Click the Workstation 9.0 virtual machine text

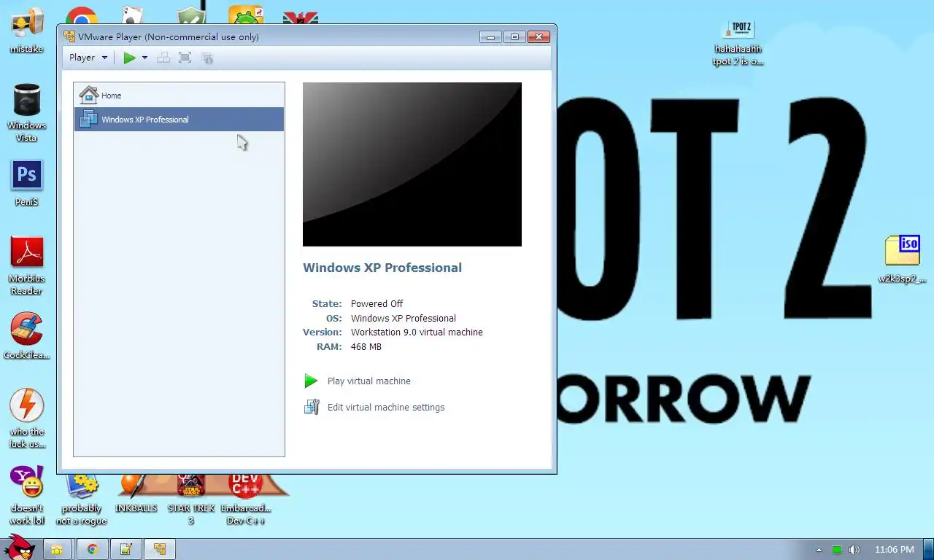[x=417, y=332]
